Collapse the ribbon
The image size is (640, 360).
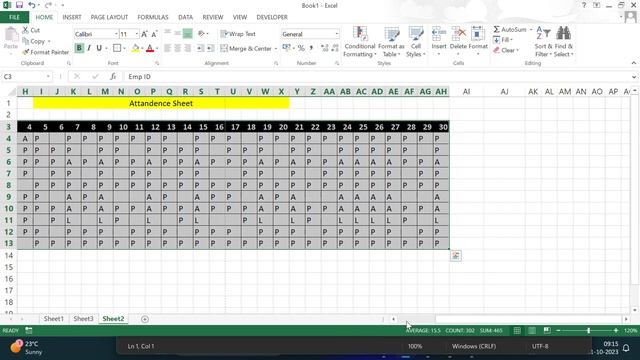633,63
